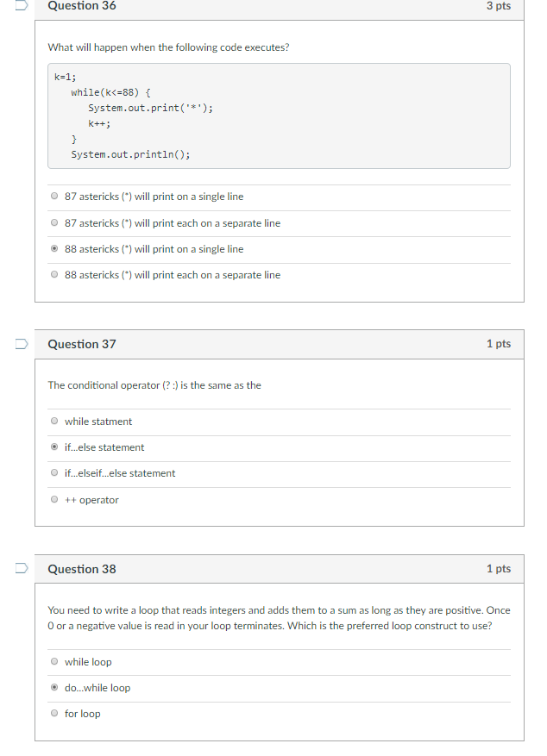
Task: Click the Question 36 header bar
Action: (259, 7)
